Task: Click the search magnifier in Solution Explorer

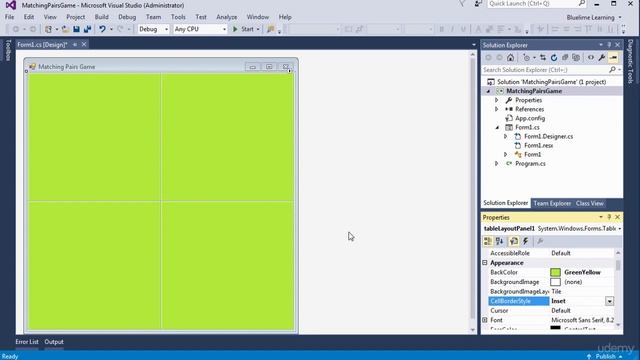Action: pos(612,70)
